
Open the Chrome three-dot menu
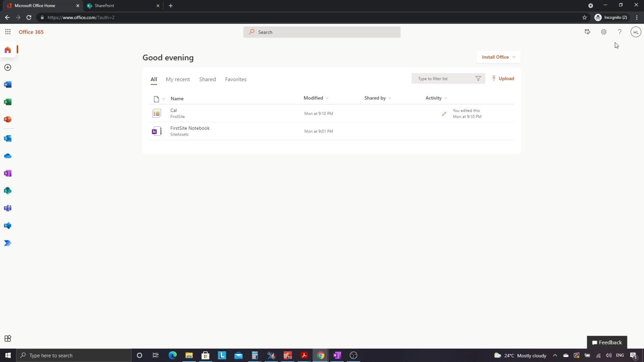pyautogui.click(x=637, y=17)
